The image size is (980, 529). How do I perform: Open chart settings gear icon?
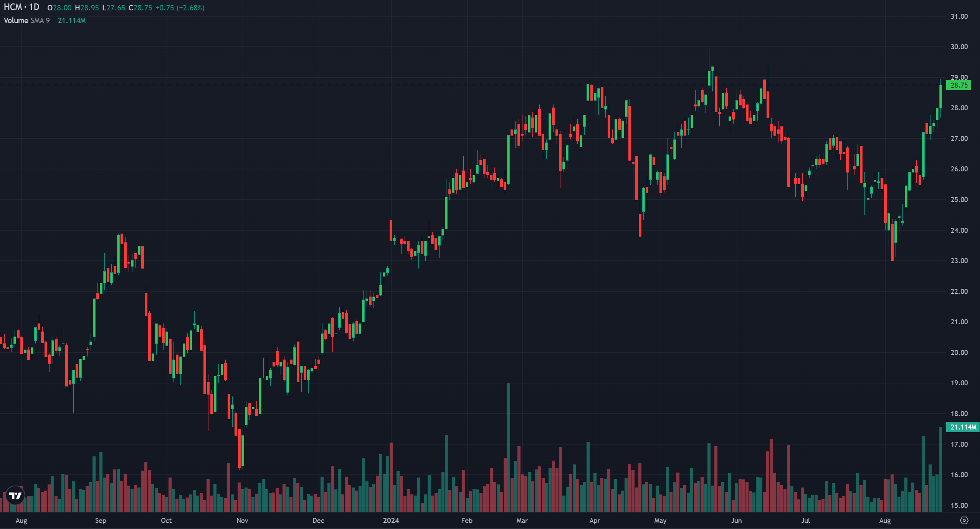pyautogui.click(x=964, y=521)
